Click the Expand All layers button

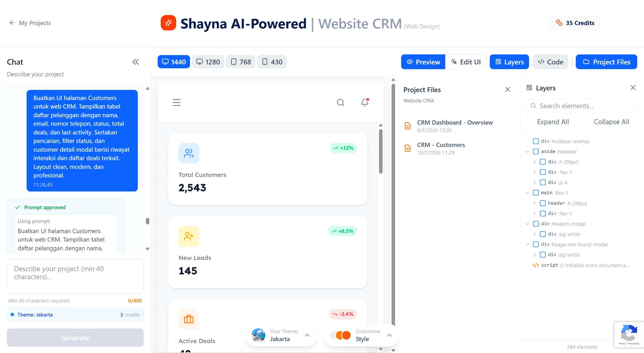(553, 122)
